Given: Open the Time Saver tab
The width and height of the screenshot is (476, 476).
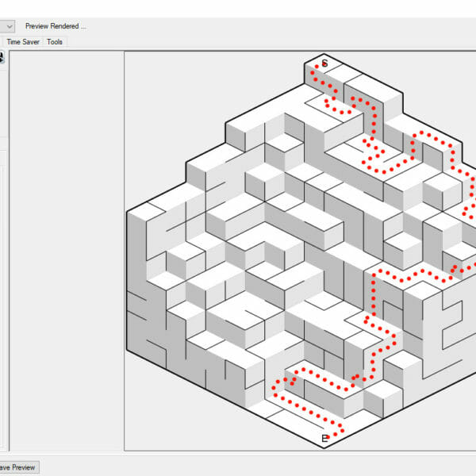Looking at the screenshot, I should pos(23,42).
